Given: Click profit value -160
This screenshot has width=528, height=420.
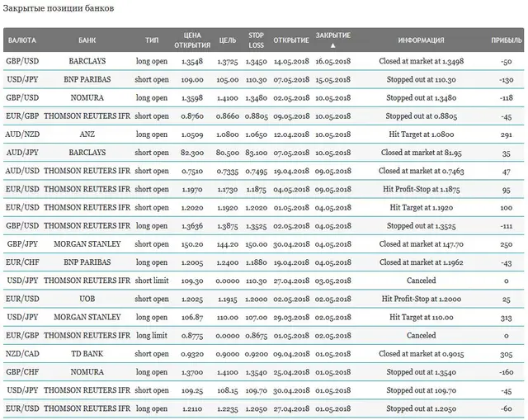Looking at the screenshot, I should (x=506, y=372).
